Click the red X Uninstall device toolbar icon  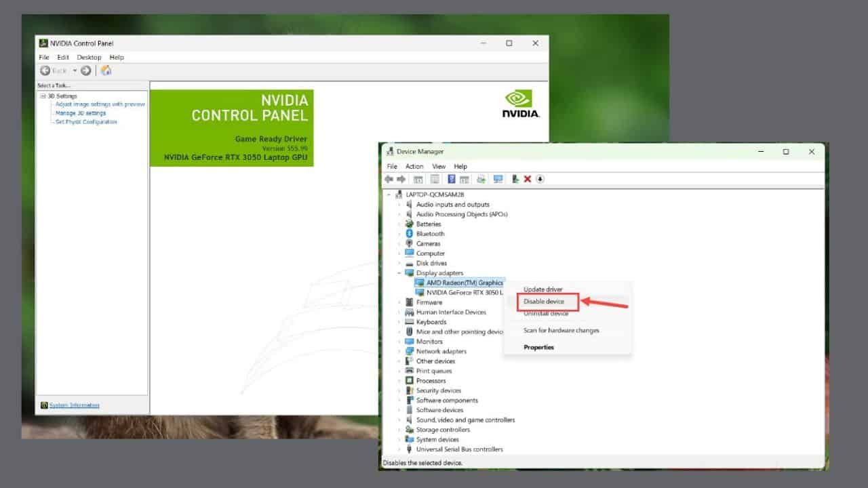(x=528, y=179)
